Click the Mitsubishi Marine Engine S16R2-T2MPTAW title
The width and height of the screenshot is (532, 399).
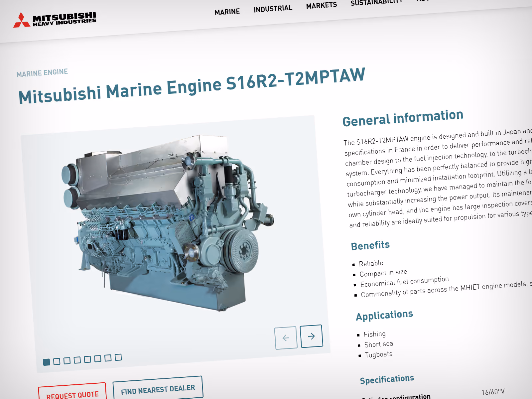(192, 86)
